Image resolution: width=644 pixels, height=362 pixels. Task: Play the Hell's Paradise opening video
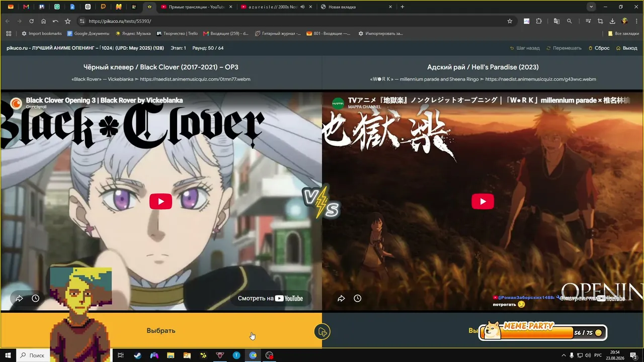482,202
